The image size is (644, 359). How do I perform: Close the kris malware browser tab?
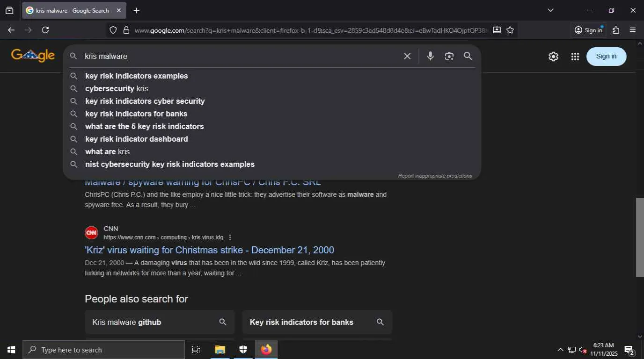118,10
